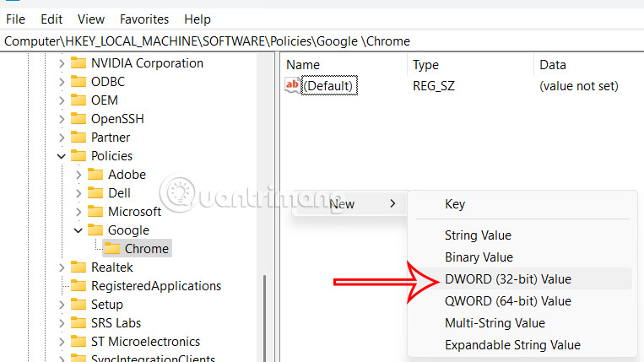
Task: Expand the Setup key
Action: 62,305
